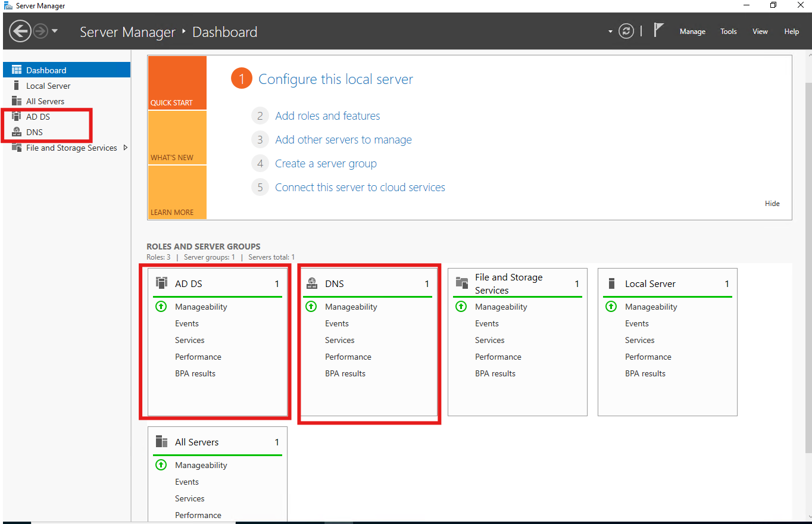The width and height of the screenshot is (812, 524).
Task: Click the AD DS tile header title
Action: 189,284
